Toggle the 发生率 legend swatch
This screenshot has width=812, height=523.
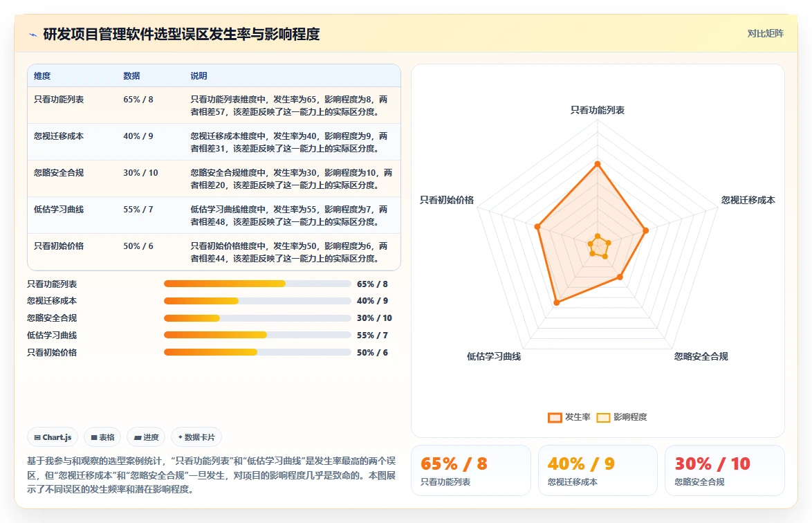(555, 417)
